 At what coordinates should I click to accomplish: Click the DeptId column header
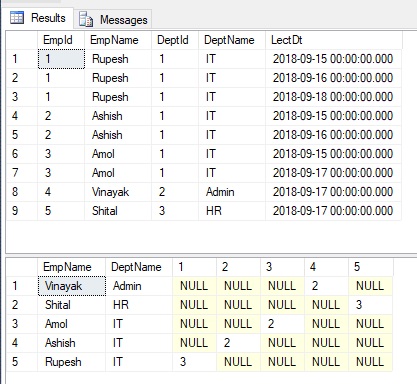point(175,40)
